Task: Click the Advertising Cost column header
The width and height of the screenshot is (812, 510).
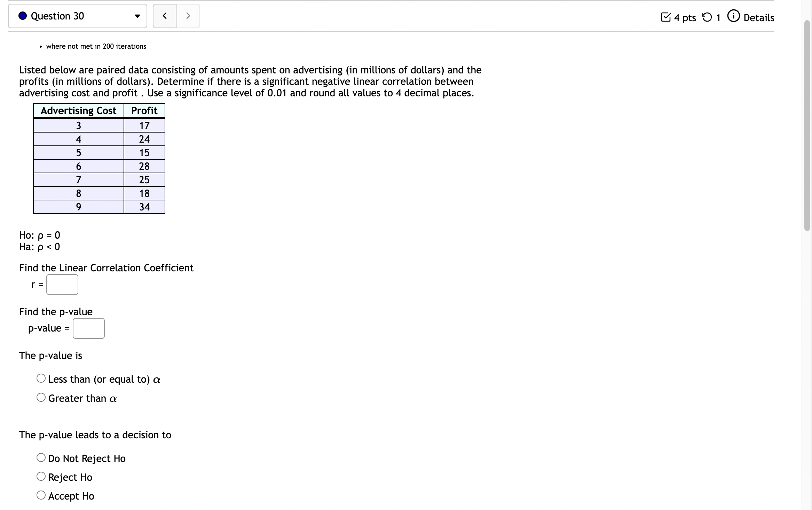Action: click(79, 111)
